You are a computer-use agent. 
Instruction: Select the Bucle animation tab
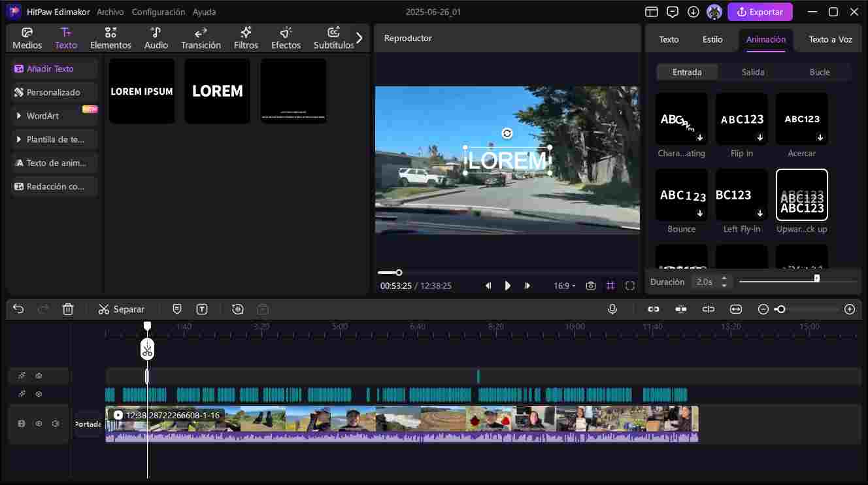pos(820,72)
